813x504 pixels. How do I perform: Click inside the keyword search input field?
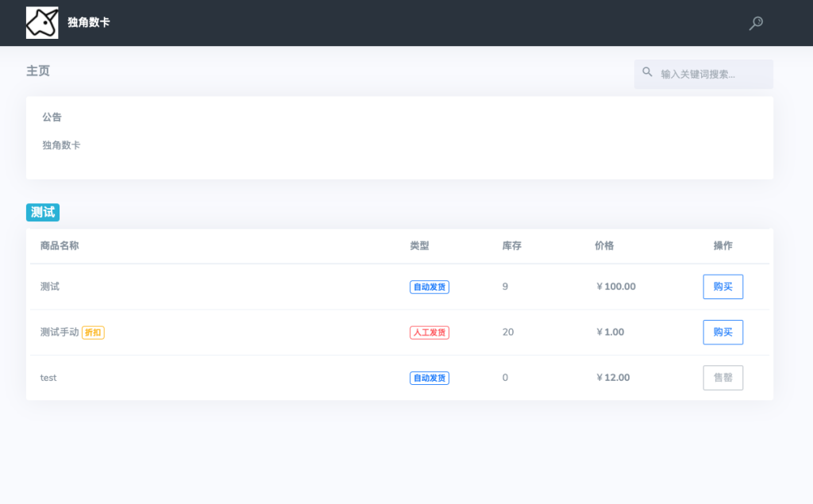click(x=707, y=72)
